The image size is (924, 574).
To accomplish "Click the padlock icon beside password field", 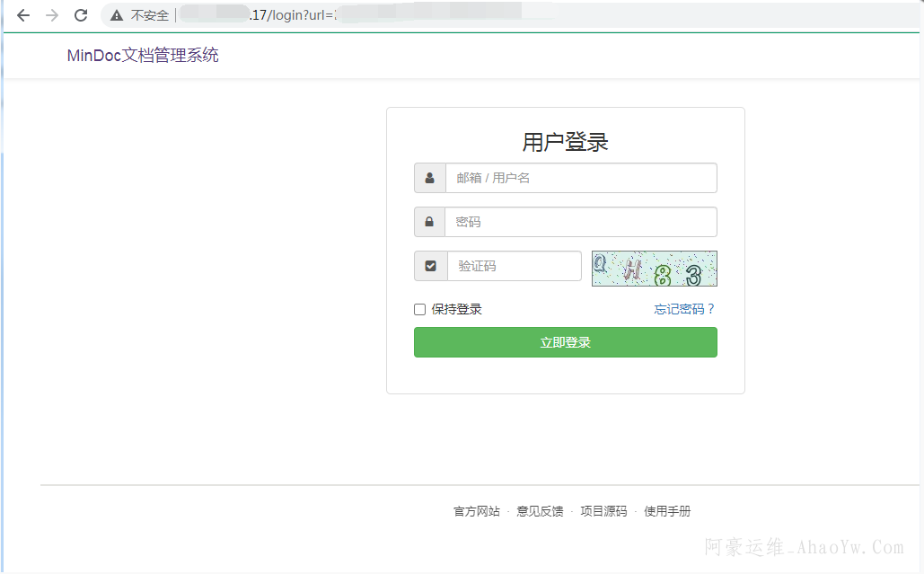I will (430, 222).
